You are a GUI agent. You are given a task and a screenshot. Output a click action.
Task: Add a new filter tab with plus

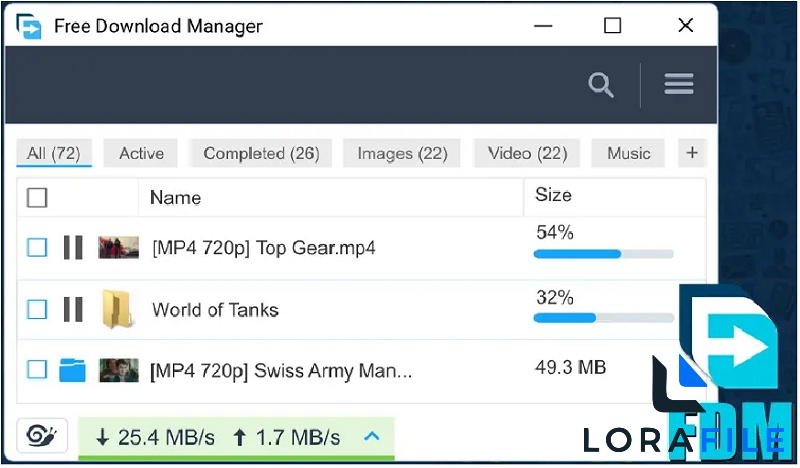coord(692,153)
